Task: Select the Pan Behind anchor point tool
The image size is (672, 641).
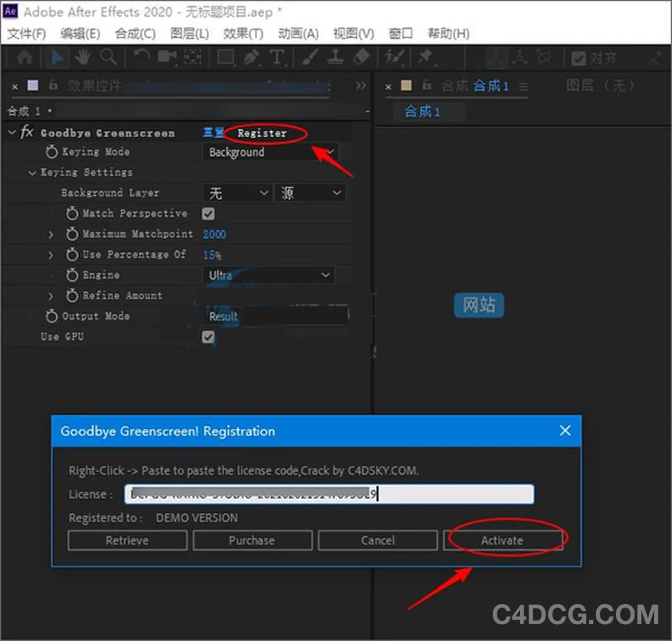Action: point(193,58)
